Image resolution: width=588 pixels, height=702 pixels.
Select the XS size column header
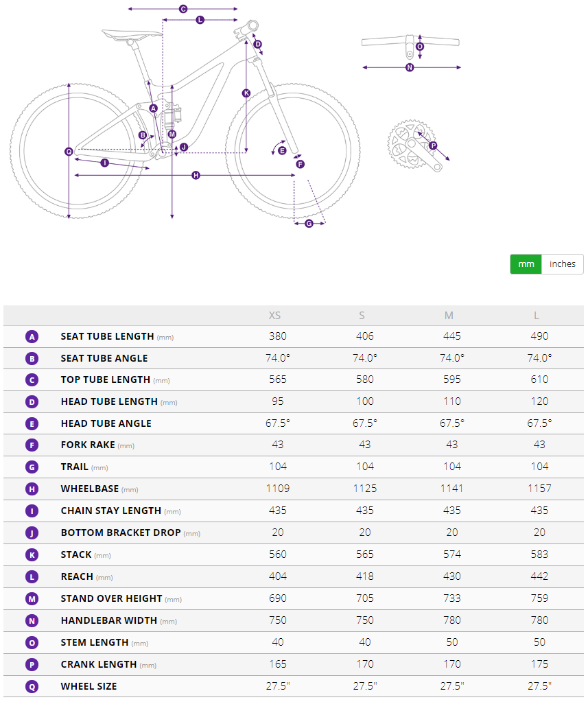pos(274,316)
